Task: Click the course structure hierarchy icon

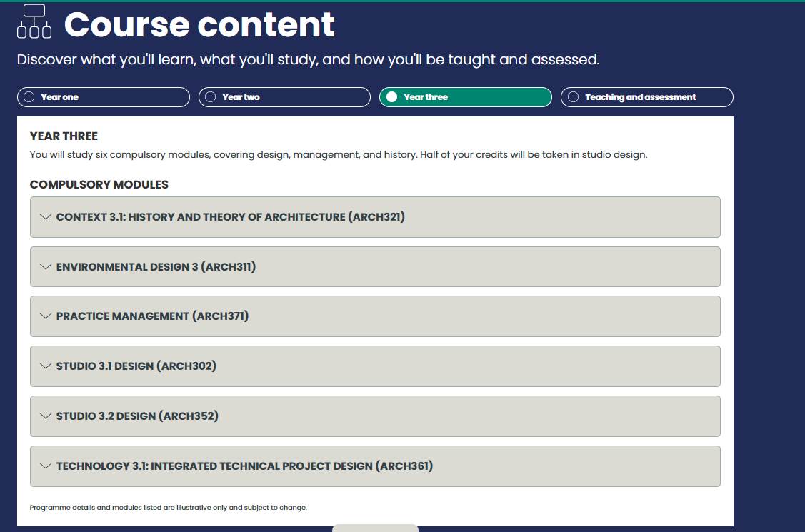Action: pyautogui.click(x=34, y=21)
